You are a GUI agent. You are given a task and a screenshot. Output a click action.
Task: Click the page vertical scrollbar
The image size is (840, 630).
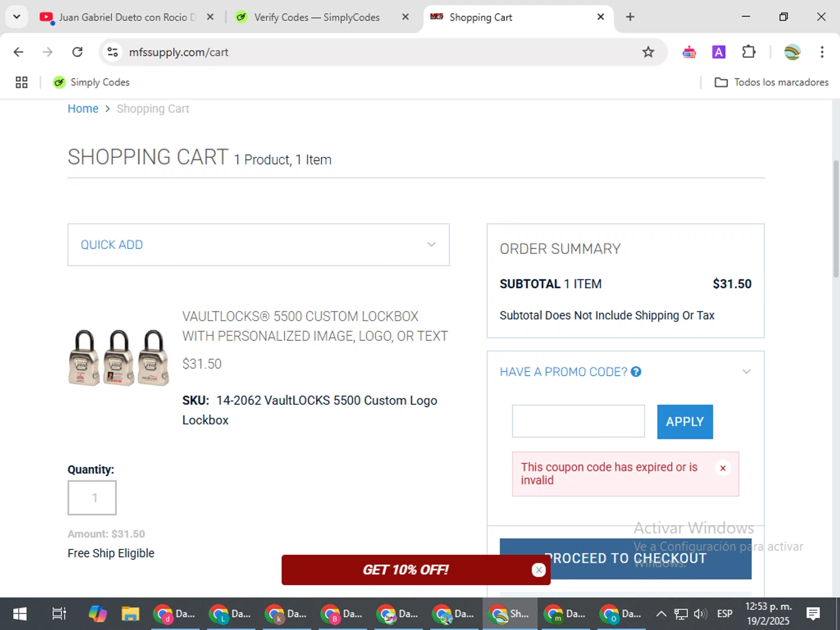pos(836,218)
